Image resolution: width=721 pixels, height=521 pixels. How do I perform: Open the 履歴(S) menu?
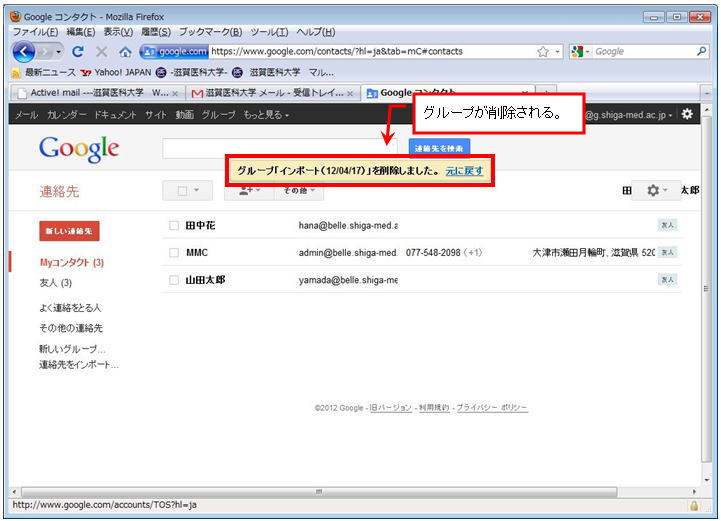pyautogui.click(x=156, y=32)
